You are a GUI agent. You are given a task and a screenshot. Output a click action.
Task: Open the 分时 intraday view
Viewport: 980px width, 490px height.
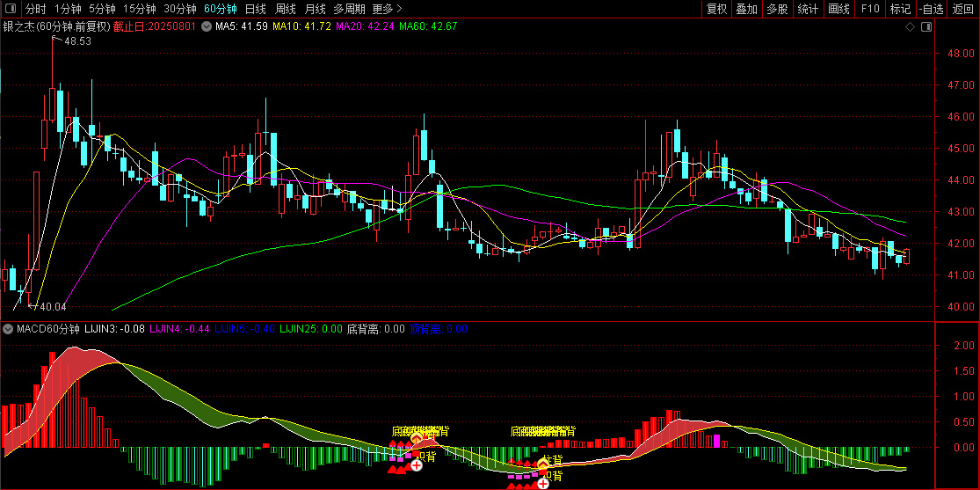point(36,9)
